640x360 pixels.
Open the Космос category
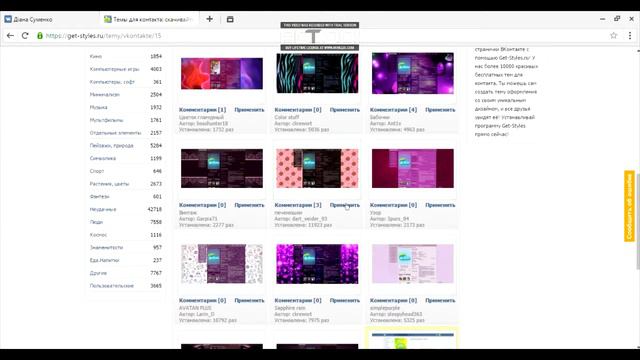click(x=98, y=235)
